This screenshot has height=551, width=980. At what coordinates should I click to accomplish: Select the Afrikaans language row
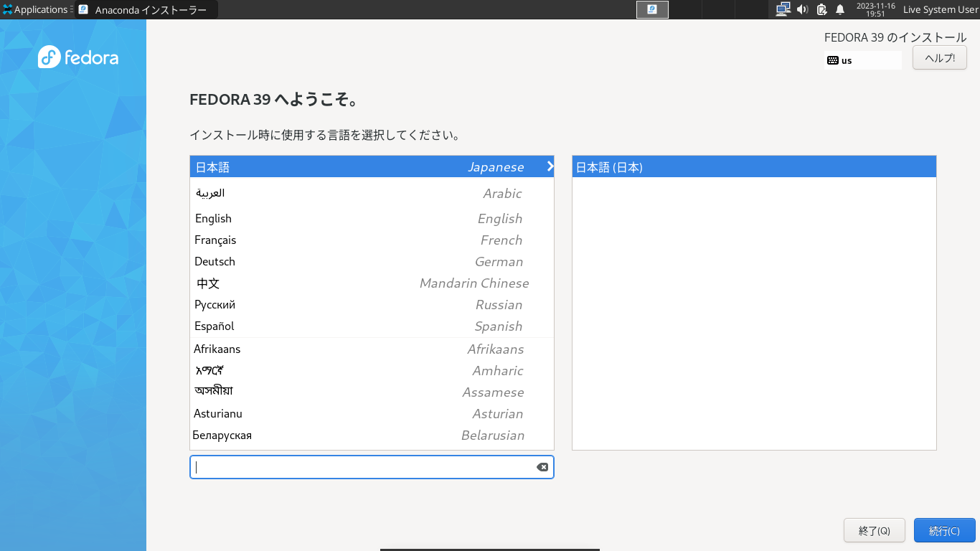tap(372, 349)
